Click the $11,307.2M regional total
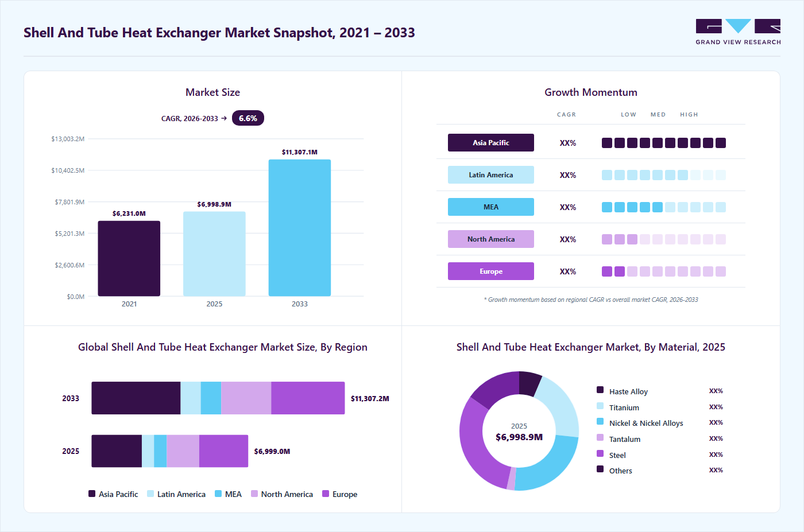The width and height of the screenshot is (804, 532). [x=370, y=398]
